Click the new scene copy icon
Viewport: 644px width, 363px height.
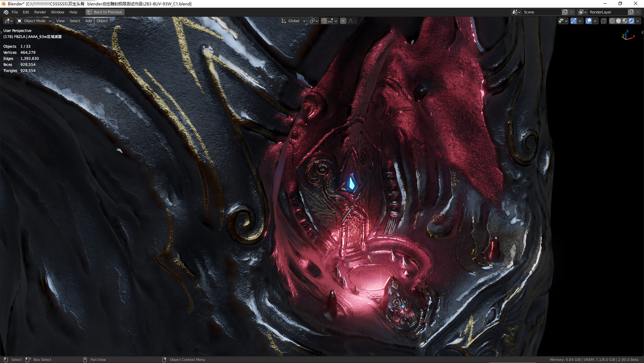(x=565, y=12)
